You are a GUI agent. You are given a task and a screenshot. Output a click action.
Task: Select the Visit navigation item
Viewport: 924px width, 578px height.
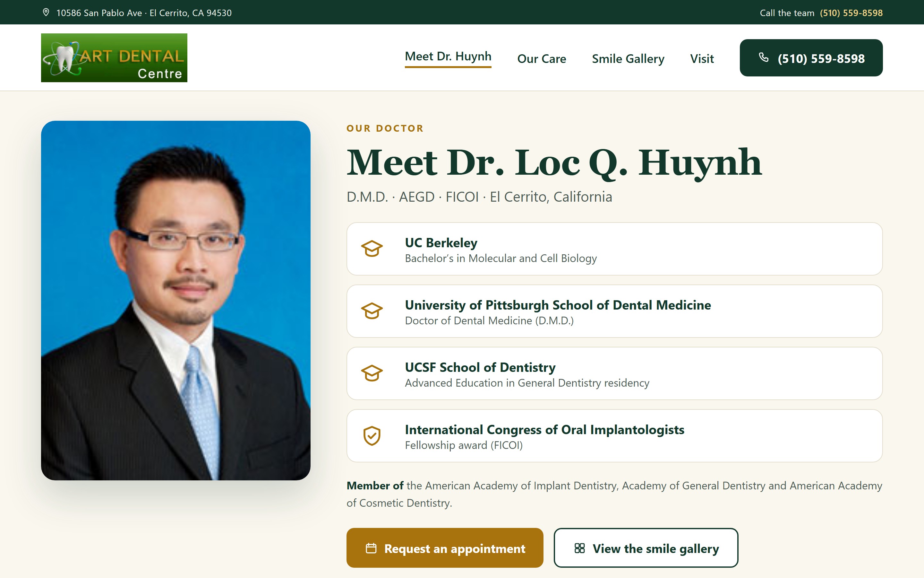coord(702,59)
